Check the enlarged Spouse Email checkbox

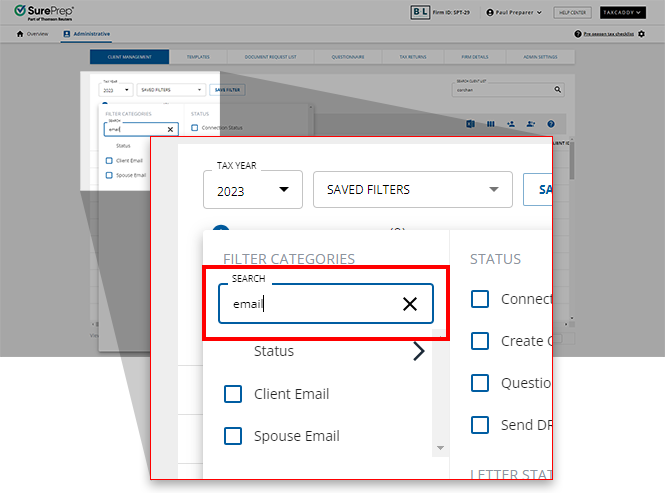point(233,436)
